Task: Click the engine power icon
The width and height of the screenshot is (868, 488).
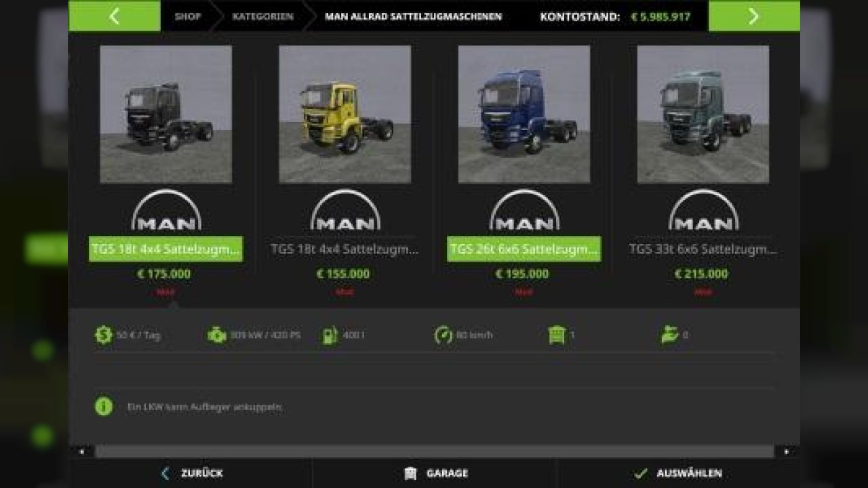Action: pos(217,335)
